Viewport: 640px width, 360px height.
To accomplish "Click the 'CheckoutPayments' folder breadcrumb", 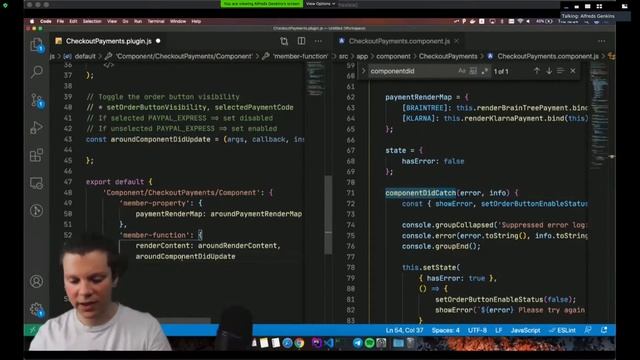I will (448, 56).
